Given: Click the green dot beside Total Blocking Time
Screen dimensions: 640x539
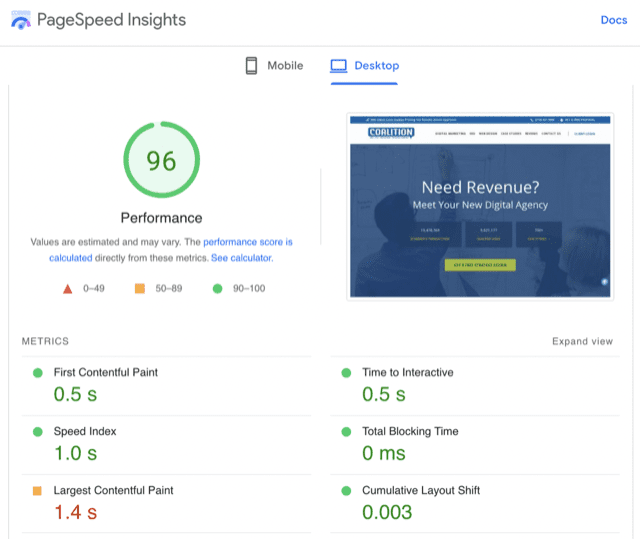Looking at the screenshot, I should (x=346, y=432).
